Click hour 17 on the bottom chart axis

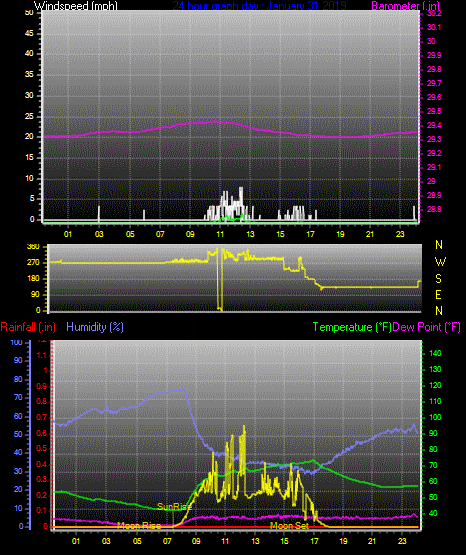coord(314,541)
